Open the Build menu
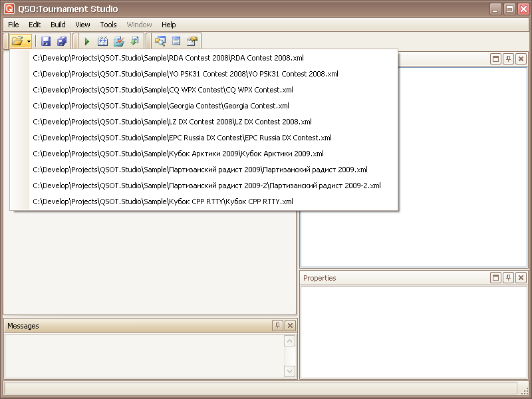532x399 pixels. pyautogui.click(x=58, y=25)
